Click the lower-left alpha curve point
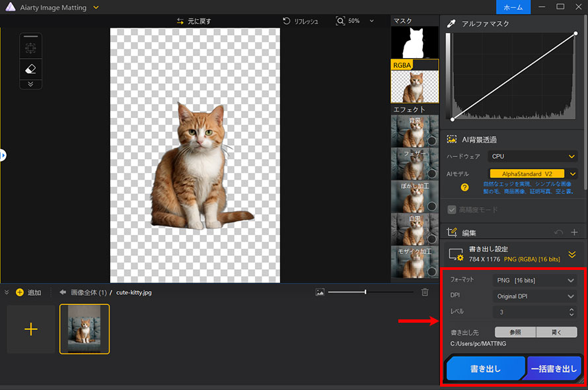This screenshot has height=390, width=588. [x=453, y=119]
